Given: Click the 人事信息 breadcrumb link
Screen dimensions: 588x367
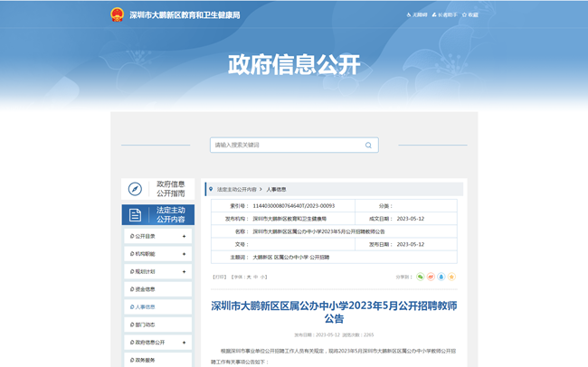Looking at the screenshot, I should coord(276,189).
